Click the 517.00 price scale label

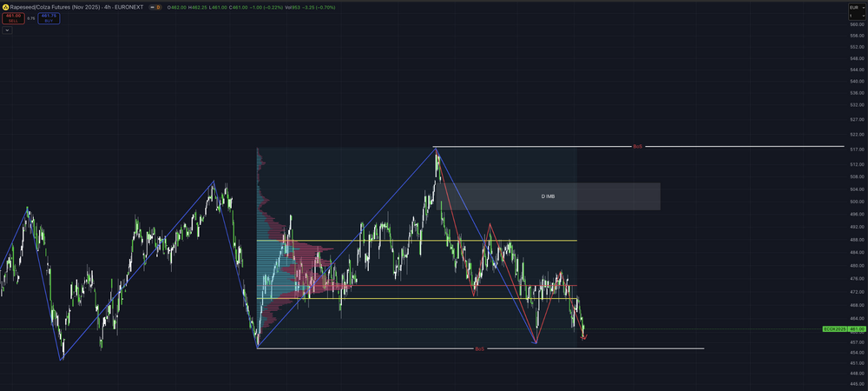858,149
